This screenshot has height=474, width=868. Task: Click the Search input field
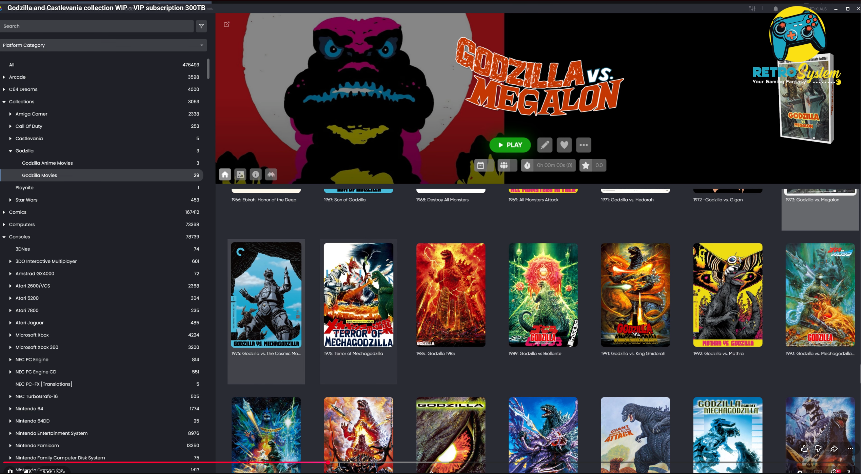97,26
